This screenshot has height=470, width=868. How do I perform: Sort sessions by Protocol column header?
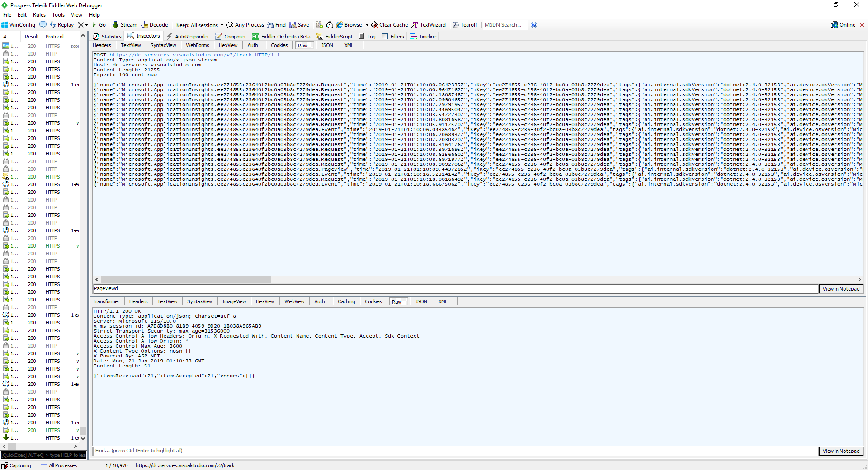[x=55, y=37]
